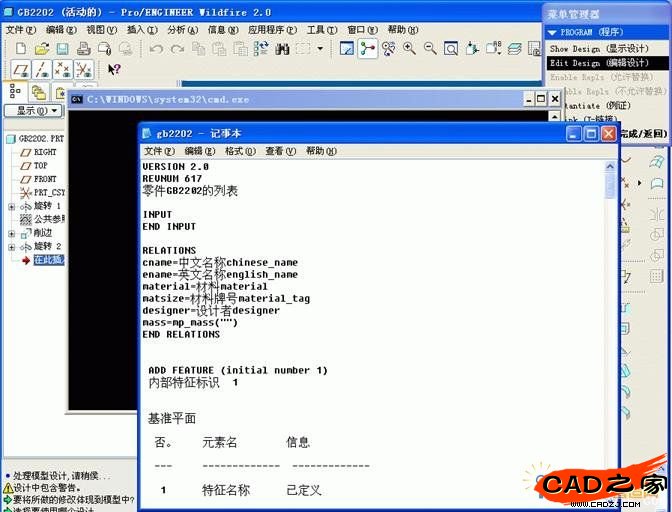672x512 pixels.
Task: Toggle coordinate systems display
Action: [84, 69]
